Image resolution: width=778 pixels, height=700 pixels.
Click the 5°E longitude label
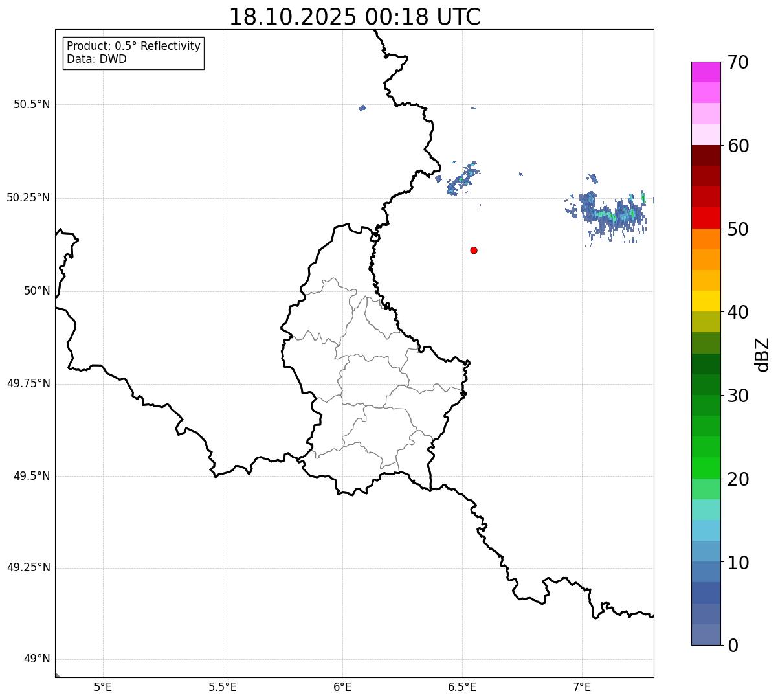click(103, 686)
